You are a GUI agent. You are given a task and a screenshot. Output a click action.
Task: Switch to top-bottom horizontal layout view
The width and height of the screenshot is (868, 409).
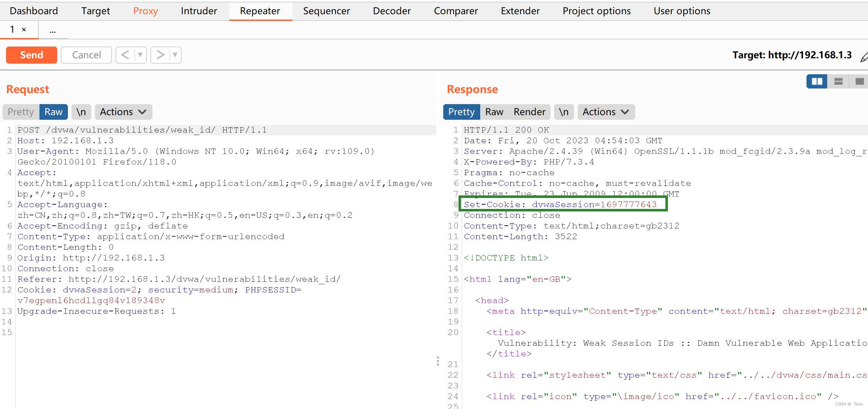[x=838, y=81]
